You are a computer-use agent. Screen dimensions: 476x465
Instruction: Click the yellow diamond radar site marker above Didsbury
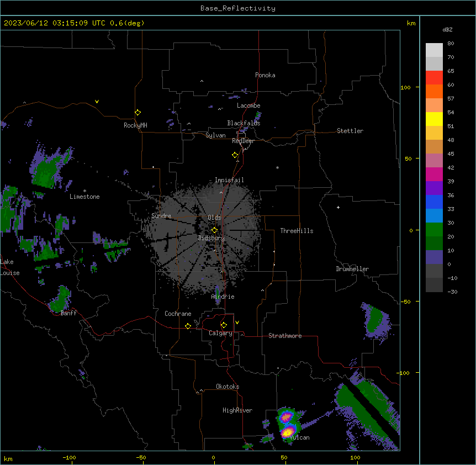[x=214, y=230]
